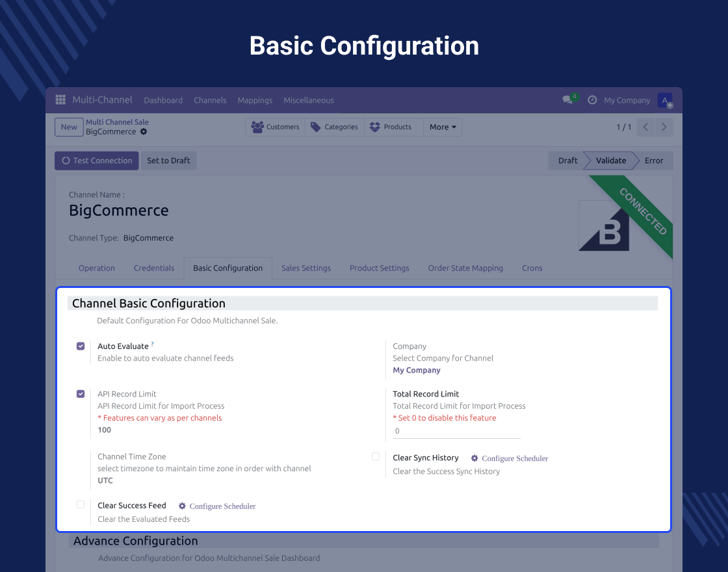Click the Test Connection button
This screenshot has width=728, height=572.
click(x=97, y=161)
